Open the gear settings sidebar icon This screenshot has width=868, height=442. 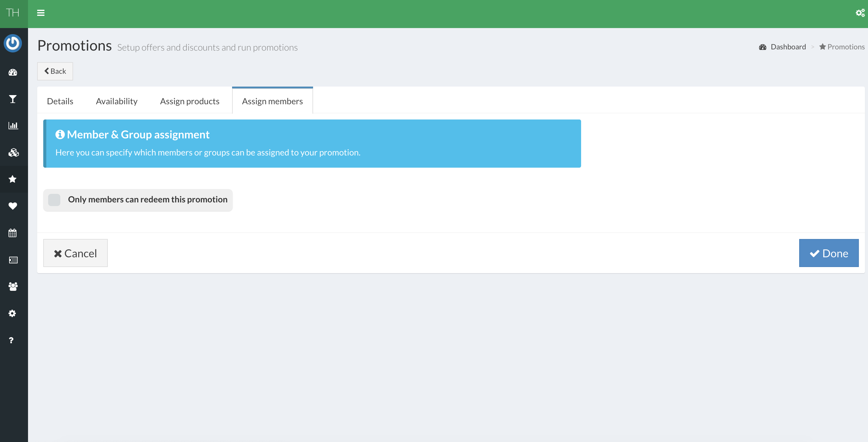coord(13,313)
